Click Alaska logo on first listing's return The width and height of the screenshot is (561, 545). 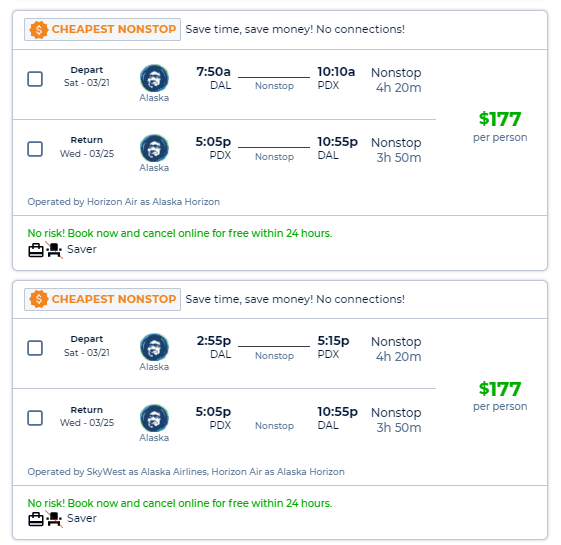point(154,149)
